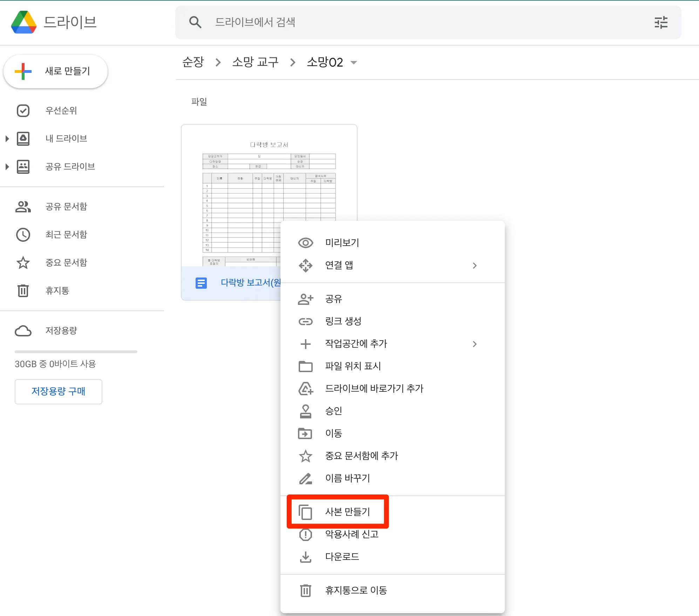Open Shared with me (공유 문서함)

[66, 206]
